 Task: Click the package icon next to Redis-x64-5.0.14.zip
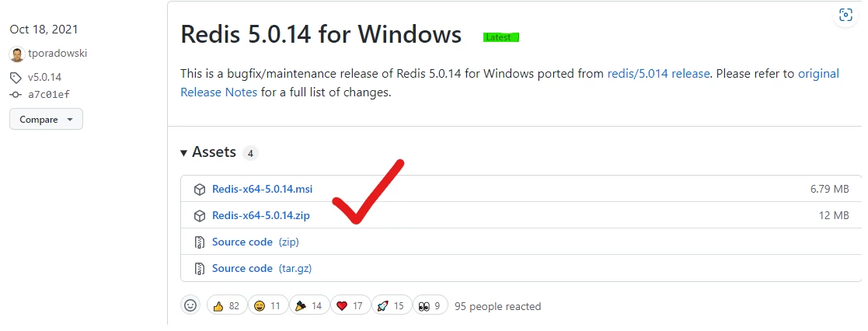[x=200, y=216]
